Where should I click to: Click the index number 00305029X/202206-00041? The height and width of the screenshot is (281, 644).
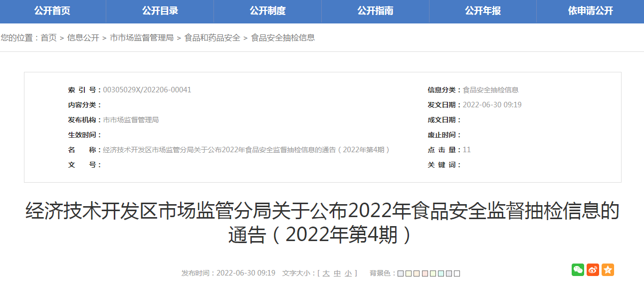(x=147, y=90)
